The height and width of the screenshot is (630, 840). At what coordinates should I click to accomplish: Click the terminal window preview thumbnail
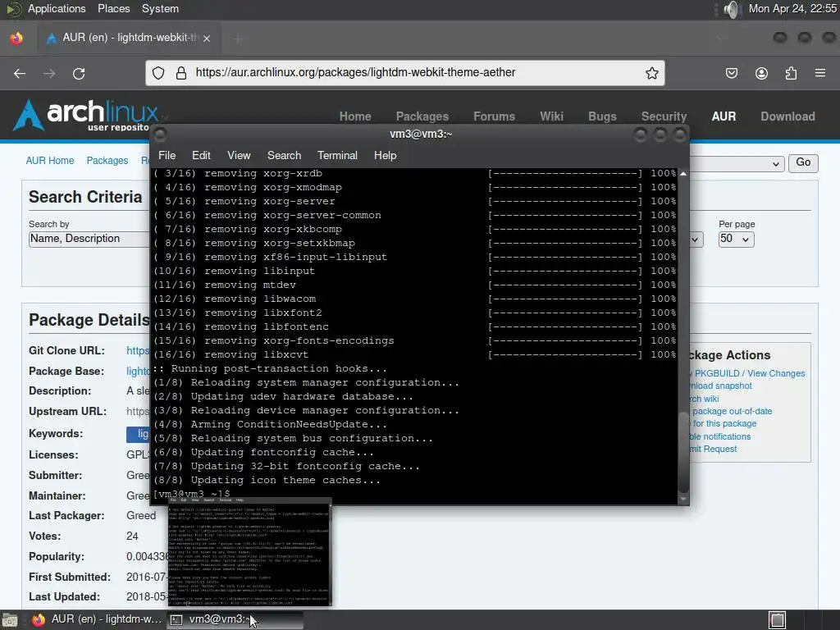pyautogui.click(x=249, y=552)
